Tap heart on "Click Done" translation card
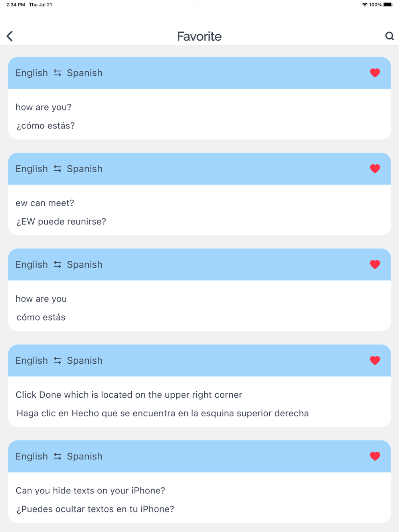 [375, 361]
